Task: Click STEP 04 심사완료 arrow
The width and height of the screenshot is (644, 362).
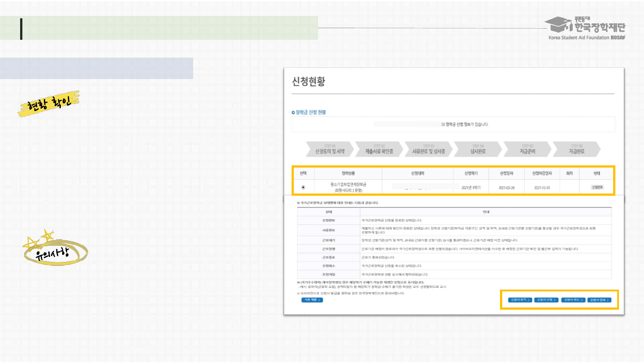Action: coord(477,149)
